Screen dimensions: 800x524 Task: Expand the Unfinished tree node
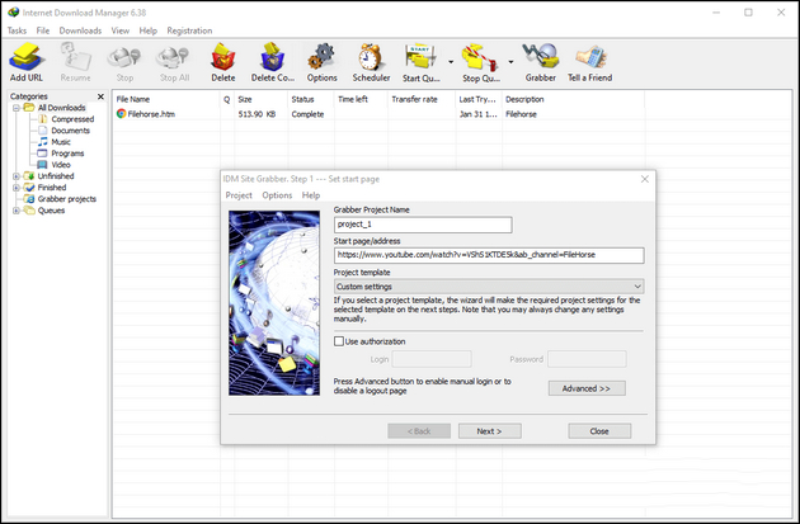pyautogui.click(x=16, y=176)
